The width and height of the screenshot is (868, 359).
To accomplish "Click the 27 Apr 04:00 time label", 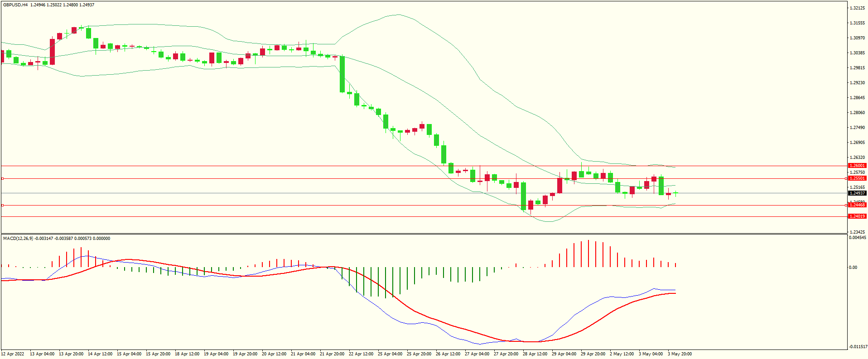I will pyautogui.click(x=477, y=354).
